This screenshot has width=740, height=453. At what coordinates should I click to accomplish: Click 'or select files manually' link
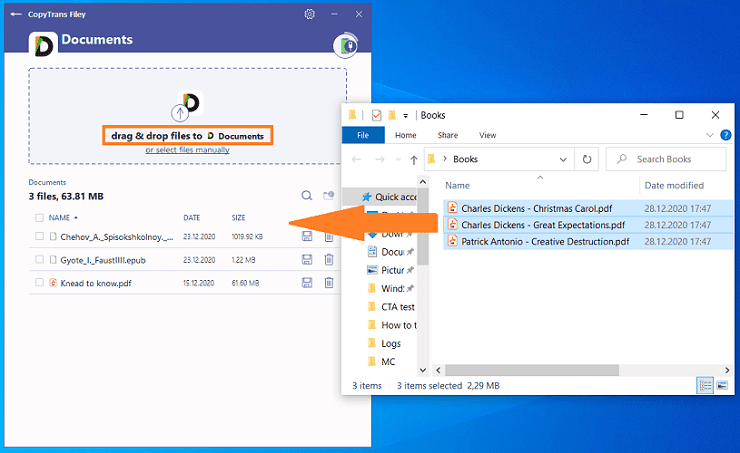(187, 150)
